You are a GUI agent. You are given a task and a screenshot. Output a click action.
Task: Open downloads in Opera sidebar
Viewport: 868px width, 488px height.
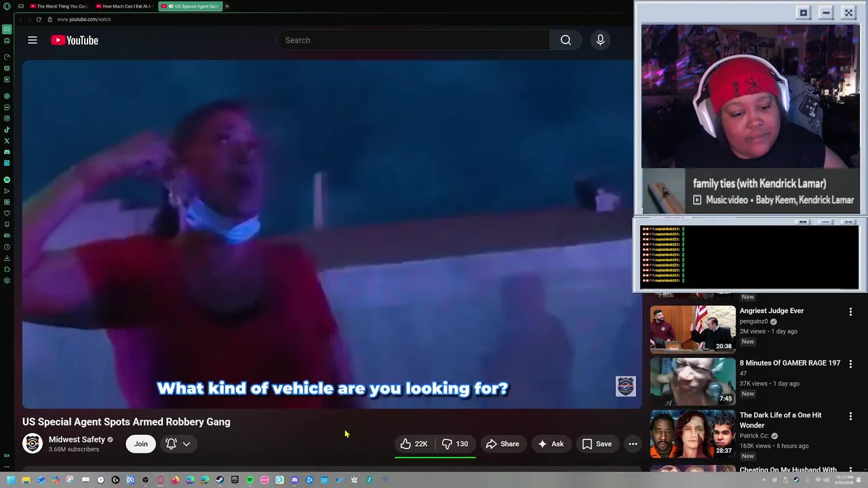pyautogui.click(x=7, y=258)
